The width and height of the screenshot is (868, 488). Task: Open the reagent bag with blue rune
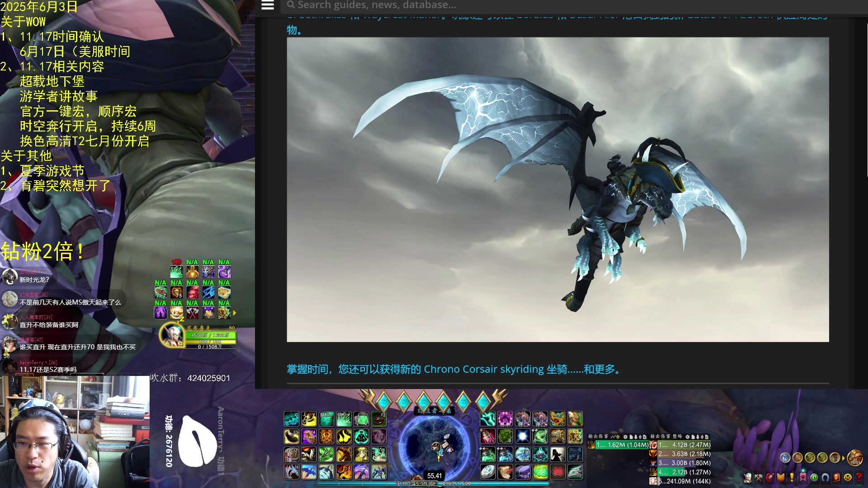tap(785, 458)
